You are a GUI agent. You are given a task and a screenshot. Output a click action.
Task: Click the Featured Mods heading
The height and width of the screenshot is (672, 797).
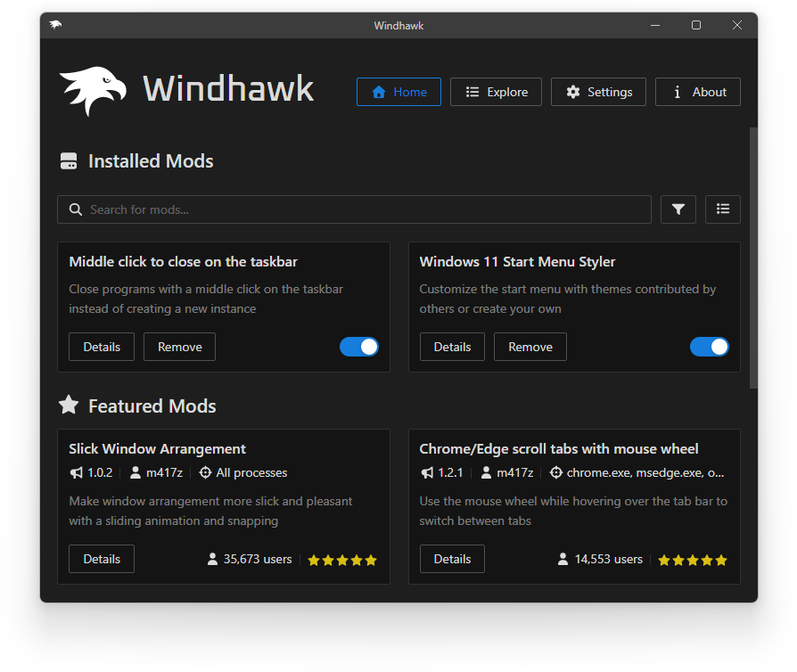(152, 406)
